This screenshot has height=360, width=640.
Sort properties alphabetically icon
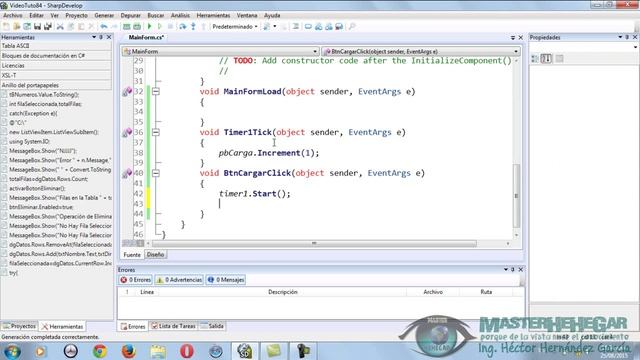click(546, 59)
